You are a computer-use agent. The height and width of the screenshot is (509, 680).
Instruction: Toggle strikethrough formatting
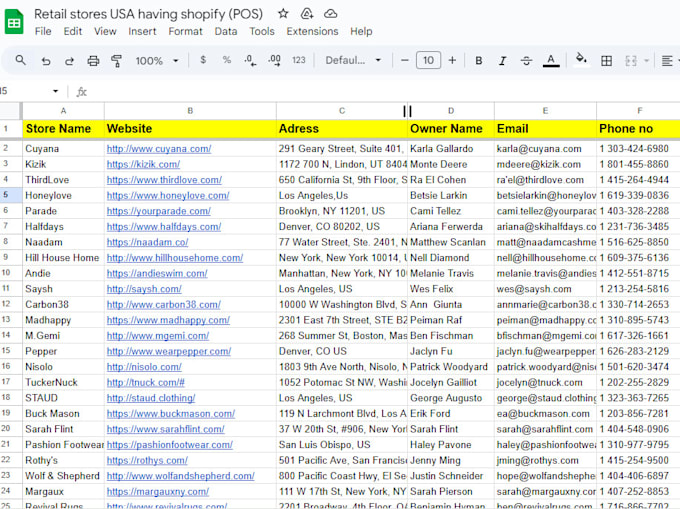pyautogui.click(x=526, y=61)
